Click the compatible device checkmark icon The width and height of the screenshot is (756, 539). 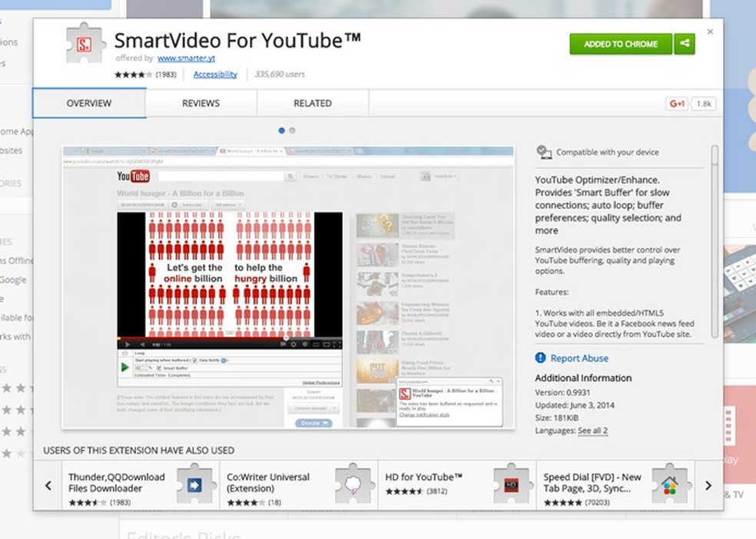coord(544,152)
